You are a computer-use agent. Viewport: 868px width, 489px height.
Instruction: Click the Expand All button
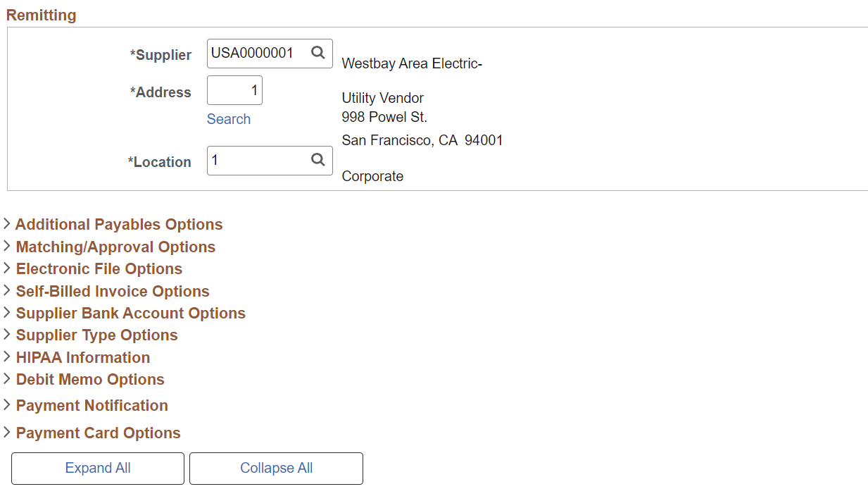[x=97, y=468]
